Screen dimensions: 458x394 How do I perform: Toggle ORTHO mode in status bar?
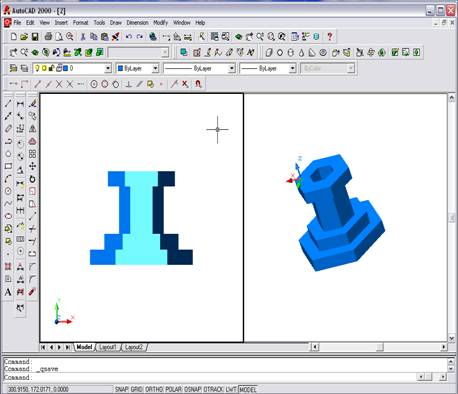coord(154,389)
